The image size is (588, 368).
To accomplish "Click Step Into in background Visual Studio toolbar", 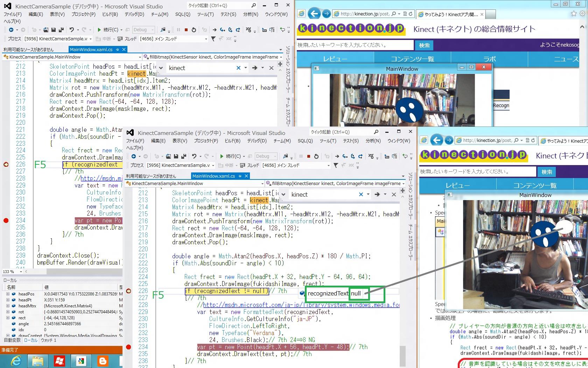I will coord(223,30).
